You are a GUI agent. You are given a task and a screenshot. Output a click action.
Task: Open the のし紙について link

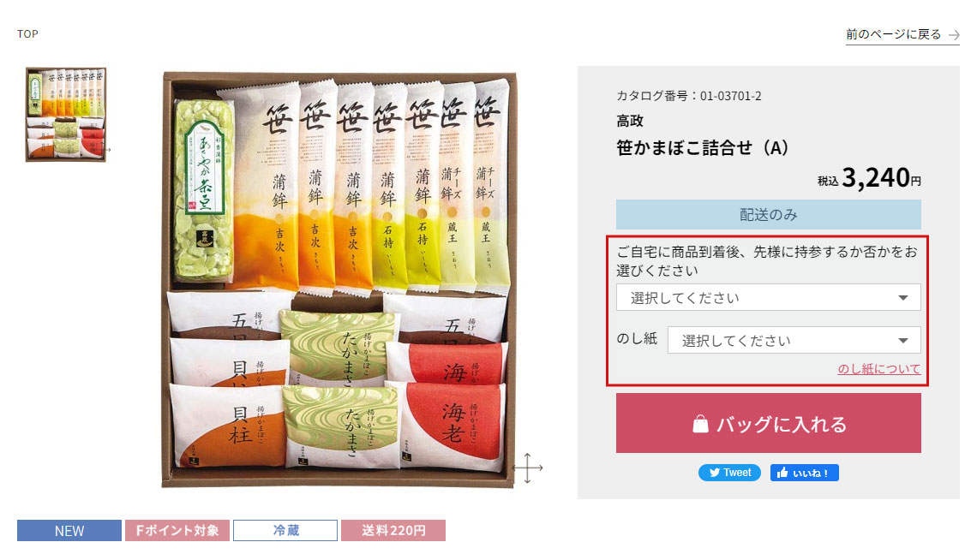[878, 369]
